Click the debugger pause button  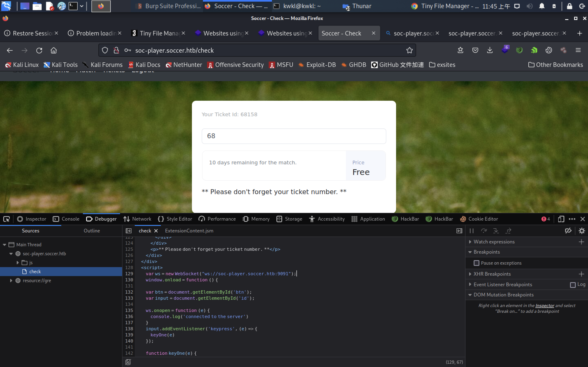tap(472, 231)
